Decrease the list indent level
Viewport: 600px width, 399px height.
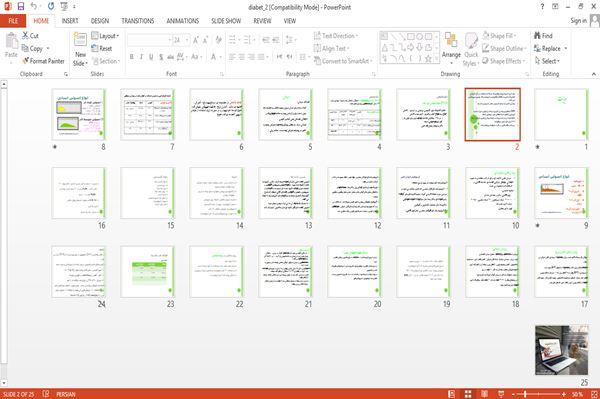tap(266, 40)
